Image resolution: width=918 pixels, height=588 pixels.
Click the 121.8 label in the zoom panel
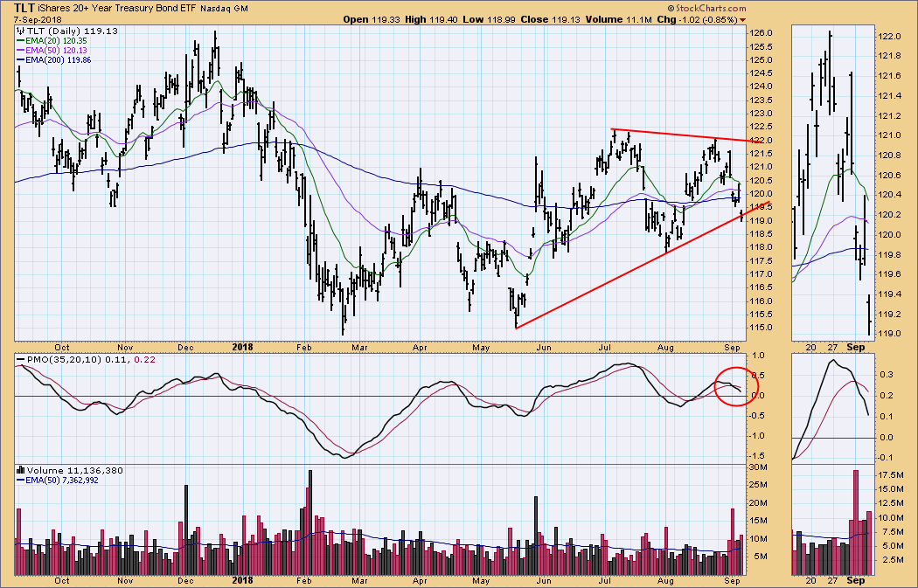891,56
